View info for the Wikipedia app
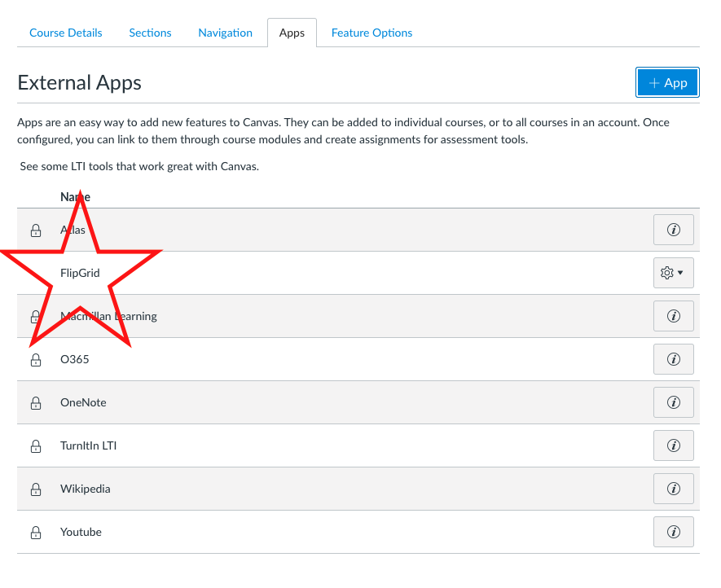This screenshot has width=721, height=588. 673,489
